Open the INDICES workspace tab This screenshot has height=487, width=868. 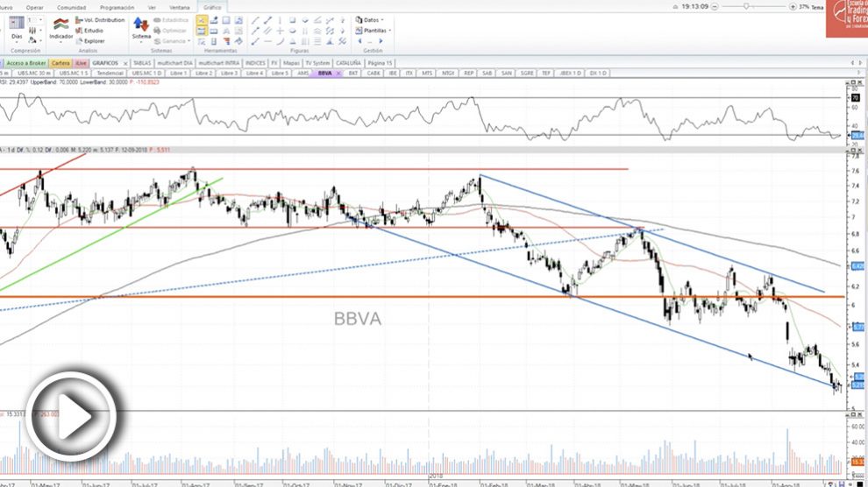point(255,63)
